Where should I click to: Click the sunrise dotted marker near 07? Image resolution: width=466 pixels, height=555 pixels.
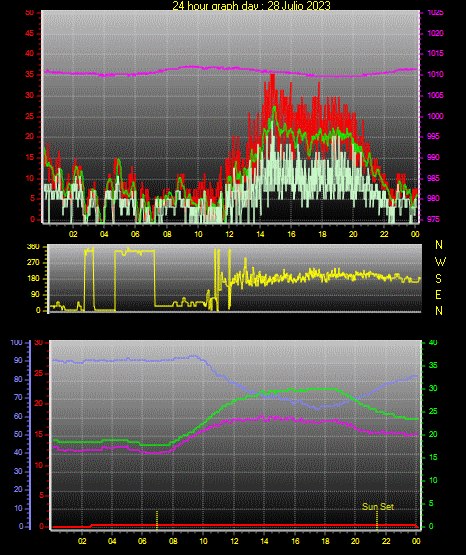pos(157,520)
